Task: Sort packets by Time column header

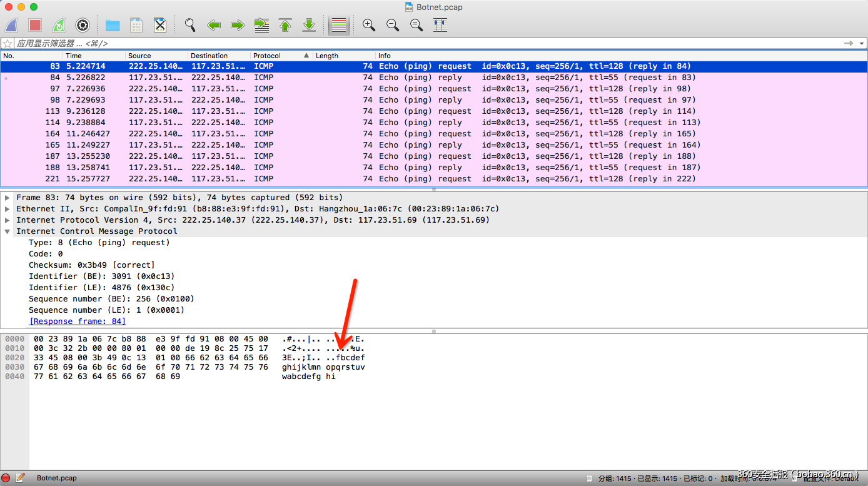Action: [94, 56]
